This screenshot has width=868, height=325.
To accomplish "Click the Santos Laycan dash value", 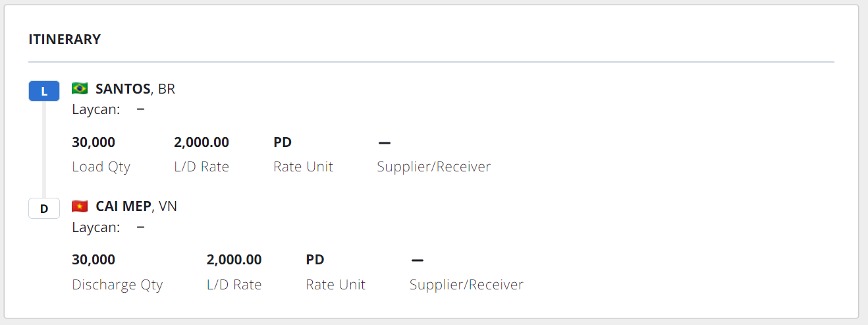I will coord(140,109).
